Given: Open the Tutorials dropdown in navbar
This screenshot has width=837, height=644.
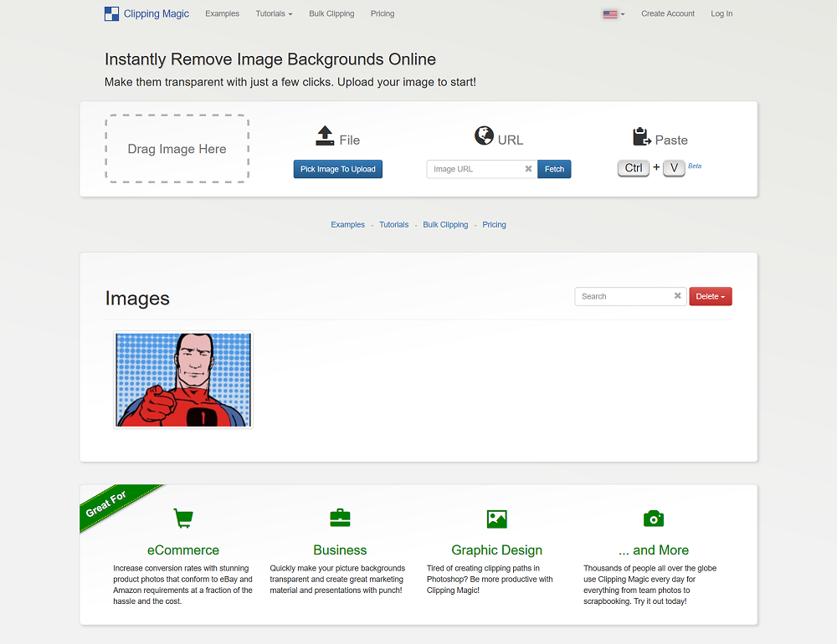Looking at the screenshot, I should (274, 14).
